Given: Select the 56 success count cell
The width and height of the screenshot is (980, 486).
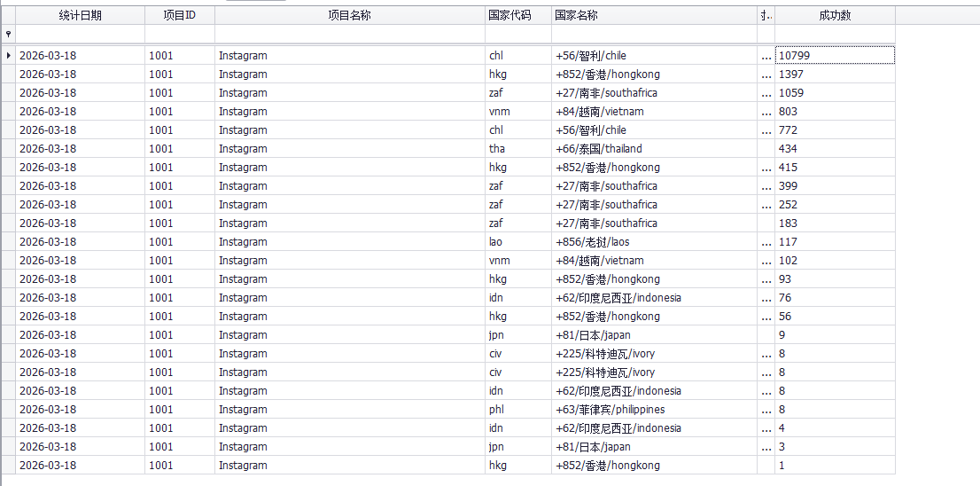Looking at the screenshot, I should [x=835, y=317].
